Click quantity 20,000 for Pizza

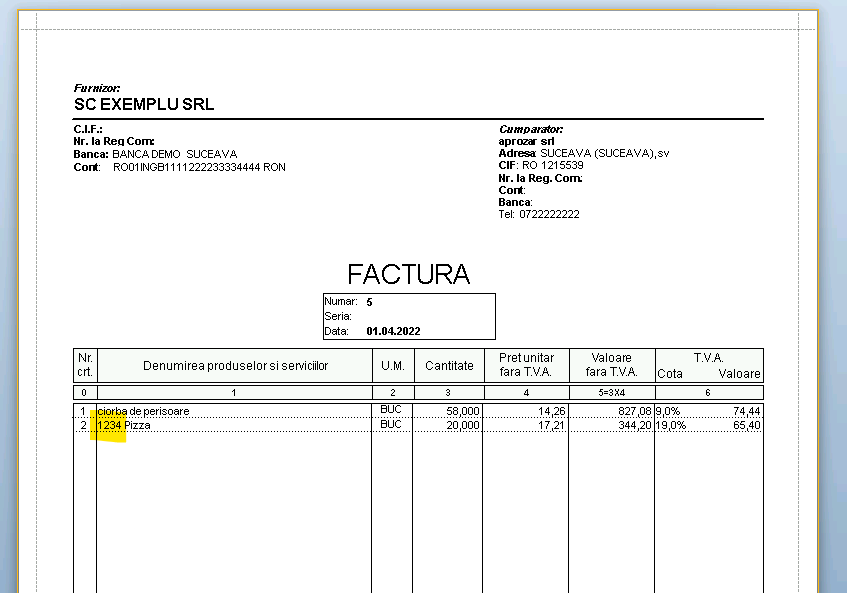click(463, 426)
